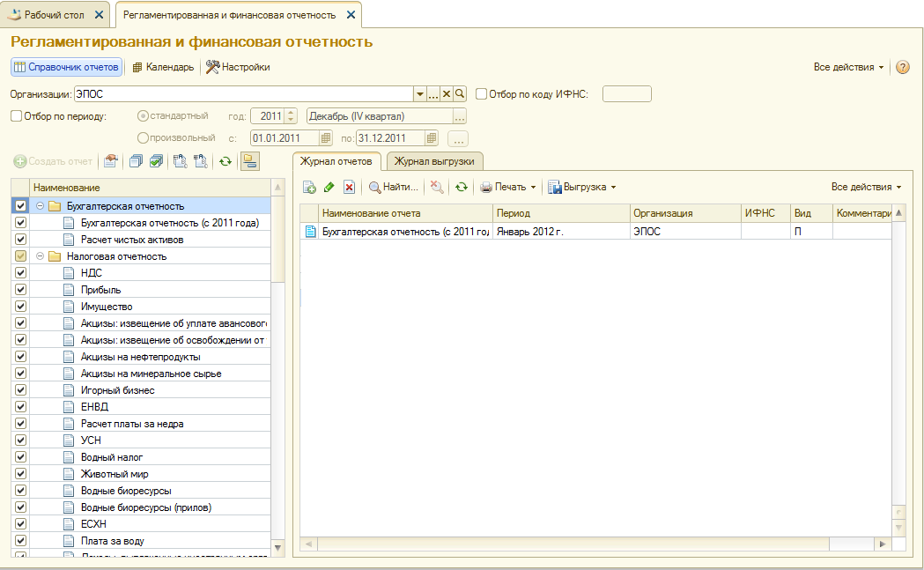Open the Выгрузка dropdown menu

tap(581, 187)
